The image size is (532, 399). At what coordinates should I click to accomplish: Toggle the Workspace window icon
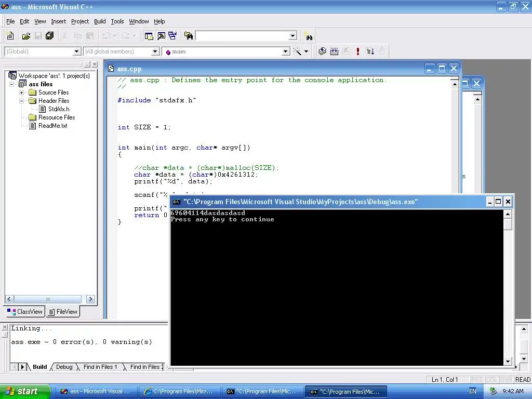pos(149,36)
